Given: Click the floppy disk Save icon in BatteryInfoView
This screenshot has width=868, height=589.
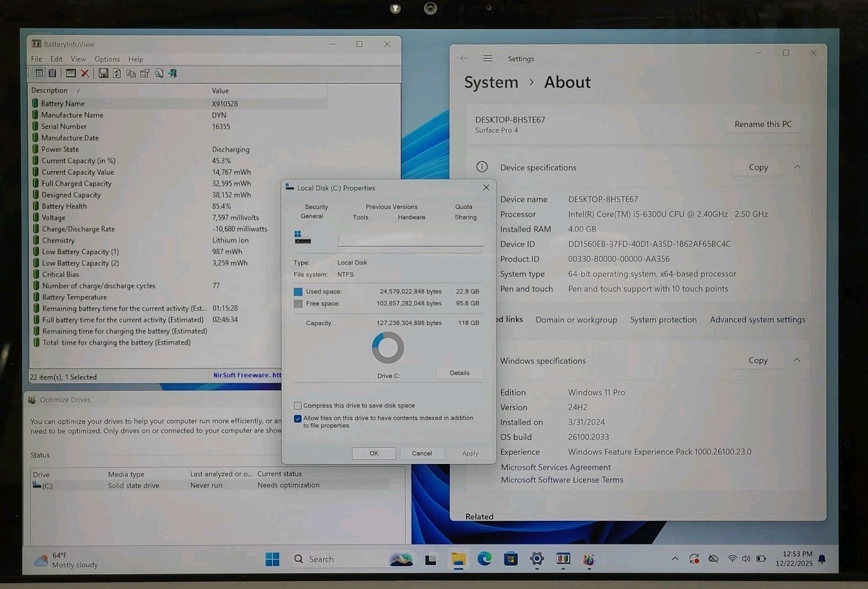Looking at the screenshot, I should pyautogui.click(x=103, y=74).
